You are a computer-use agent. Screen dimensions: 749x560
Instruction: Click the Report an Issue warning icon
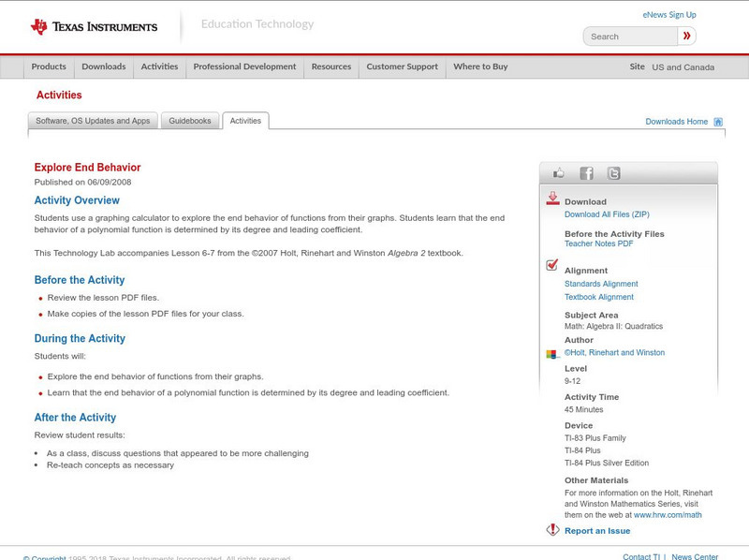click(552, 529)
